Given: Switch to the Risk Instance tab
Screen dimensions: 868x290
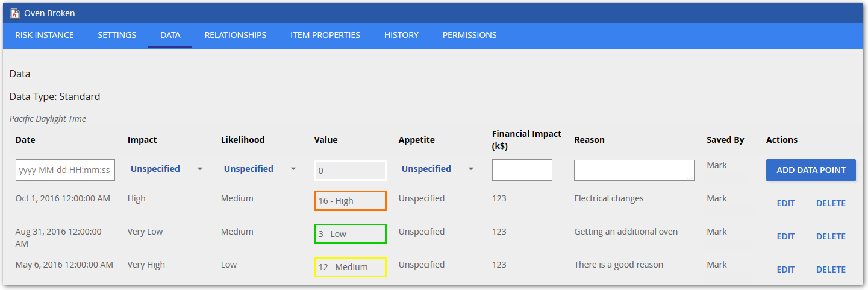Looking at the screenshot, I should coord(45,35).
